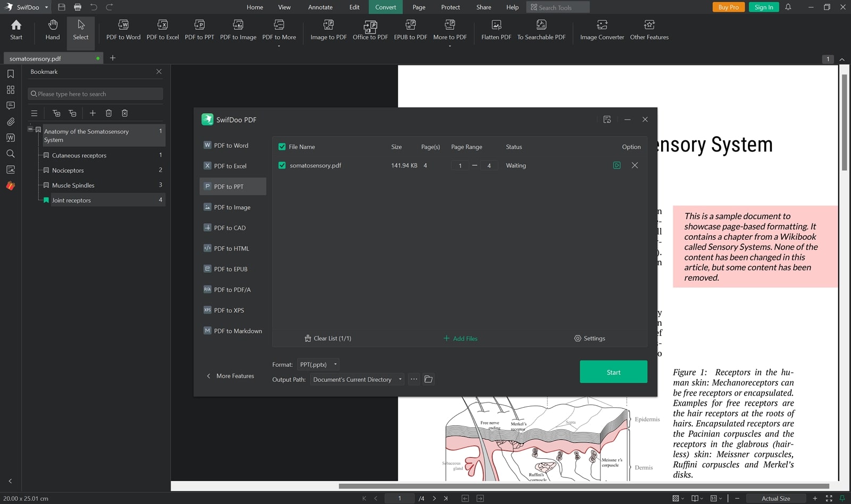Click convert icon for somatosensory.pdf row
The height and width of the screenshot is (504, 851).
coord(616,165)
